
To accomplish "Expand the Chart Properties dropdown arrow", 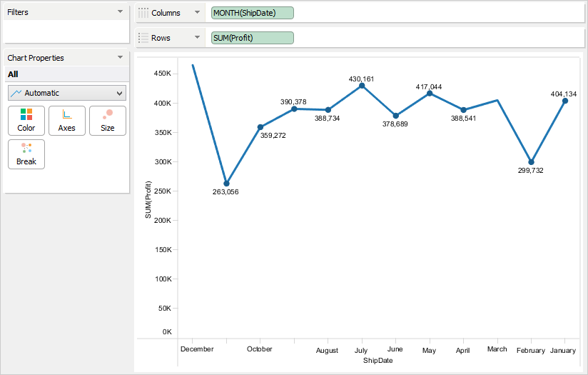I will pos(120,58).
